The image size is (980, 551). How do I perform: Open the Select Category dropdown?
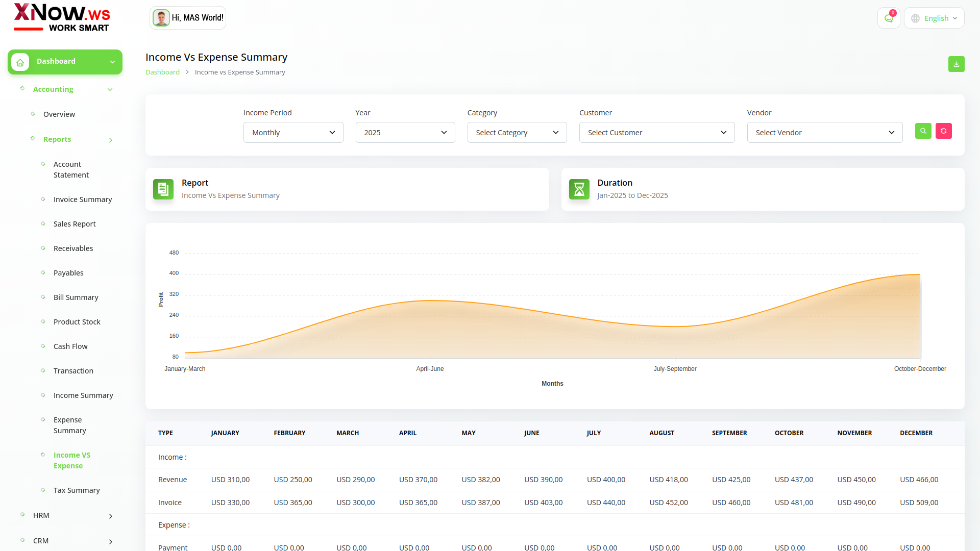point(517,133)
